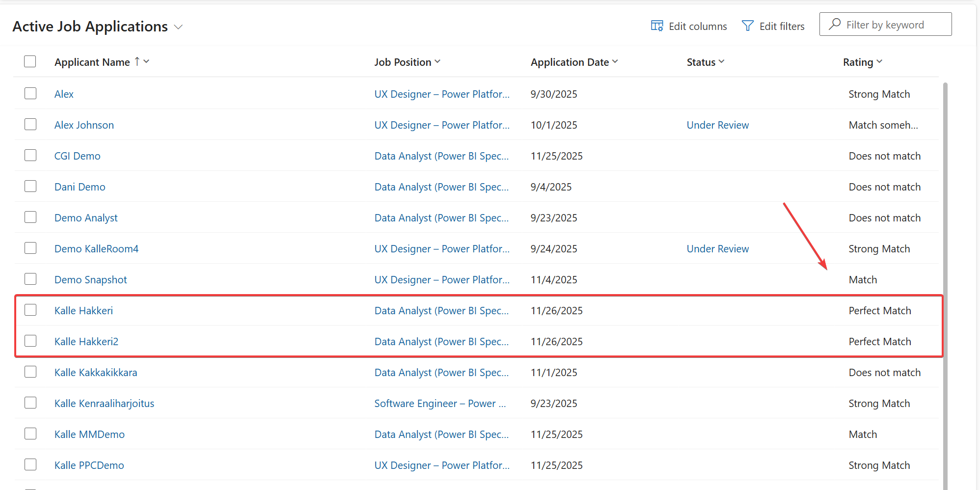Click the magnifier search icon
The height and width of the screenshot is (490, 980).
point(835,25)
